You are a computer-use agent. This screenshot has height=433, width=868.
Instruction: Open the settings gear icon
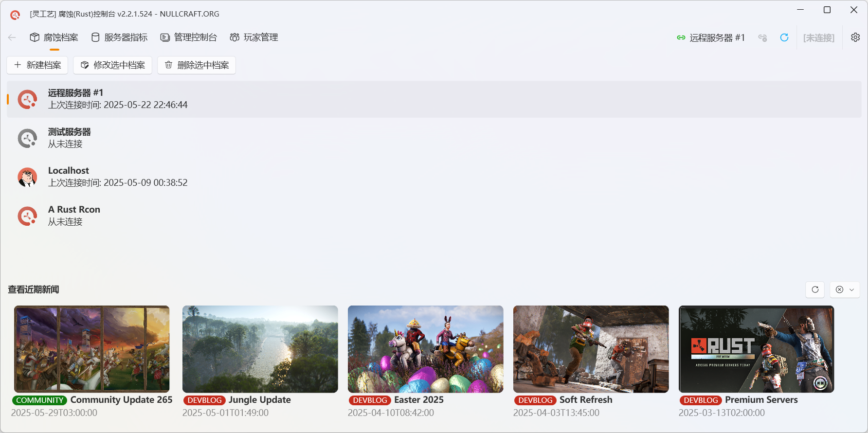[855, 37]
